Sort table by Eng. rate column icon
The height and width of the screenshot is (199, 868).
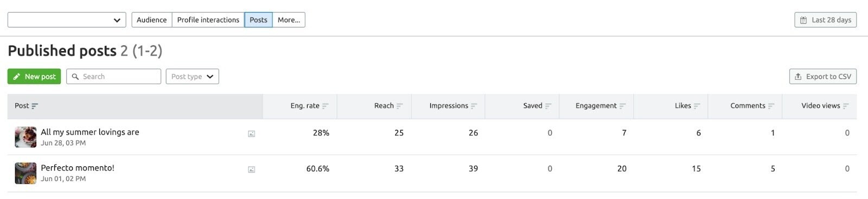click(325, 106)
